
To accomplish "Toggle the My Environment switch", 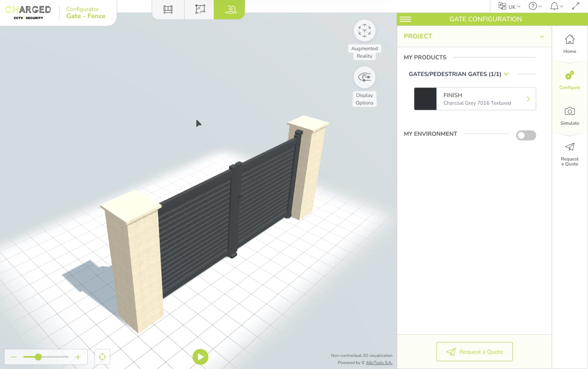I will coord(526,135).
